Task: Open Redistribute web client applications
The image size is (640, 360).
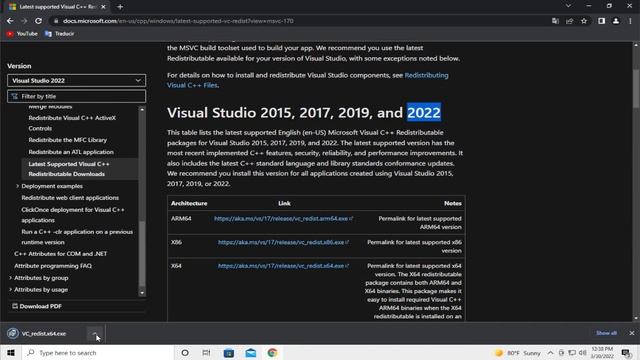Action: click(70, 198)
